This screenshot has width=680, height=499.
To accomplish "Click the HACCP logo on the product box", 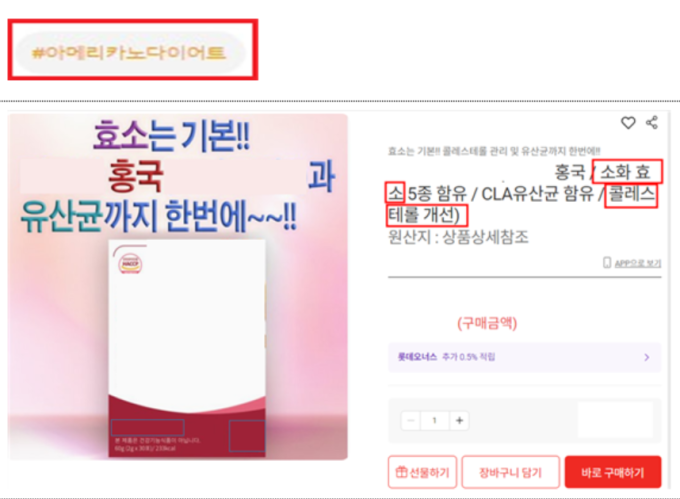I will point(130,264).
